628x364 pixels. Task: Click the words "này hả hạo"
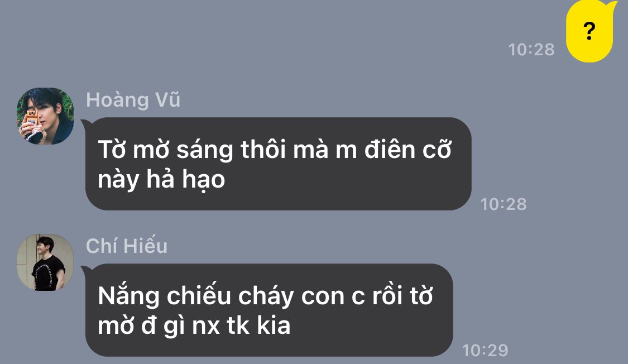tap(161, 179)
